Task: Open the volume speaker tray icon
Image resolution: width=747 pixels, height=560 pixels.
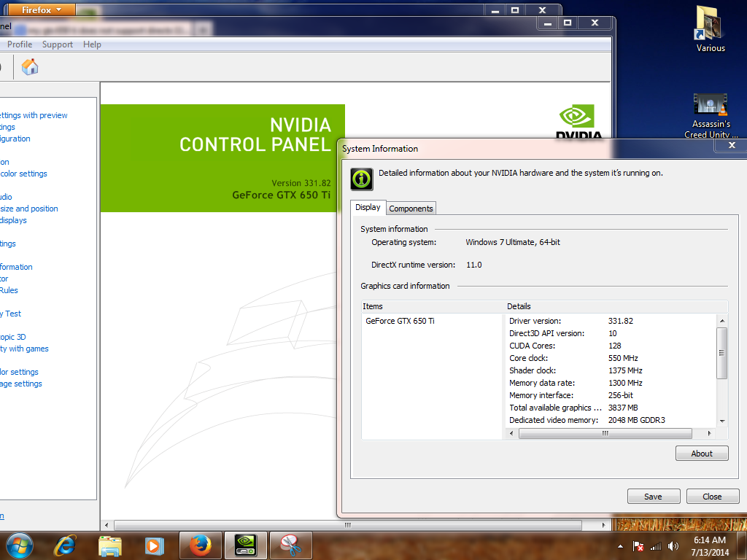Action: (x=673, y=546)
